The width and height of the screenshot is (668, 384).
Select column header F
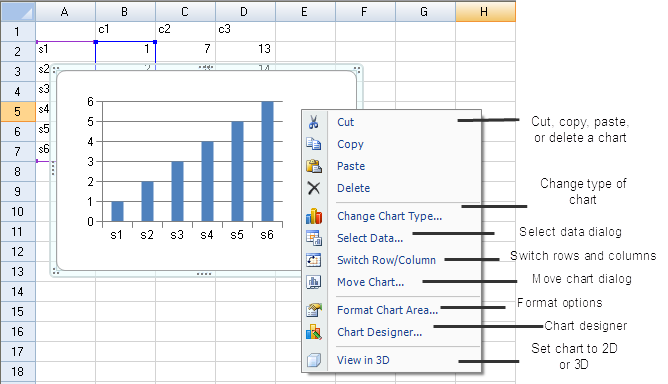pyautogui.click(x=366, y=12)
